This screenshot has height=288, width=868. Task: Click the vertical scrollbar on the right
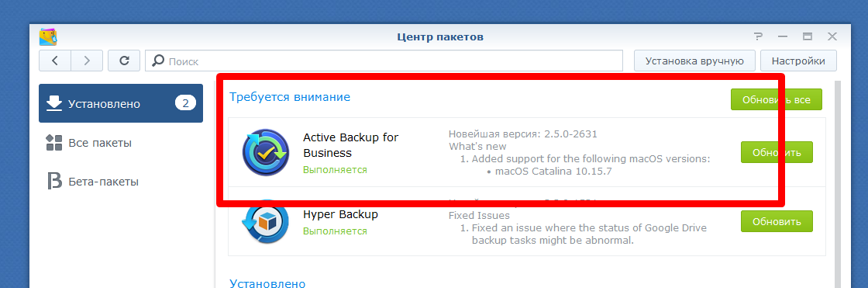836,184
